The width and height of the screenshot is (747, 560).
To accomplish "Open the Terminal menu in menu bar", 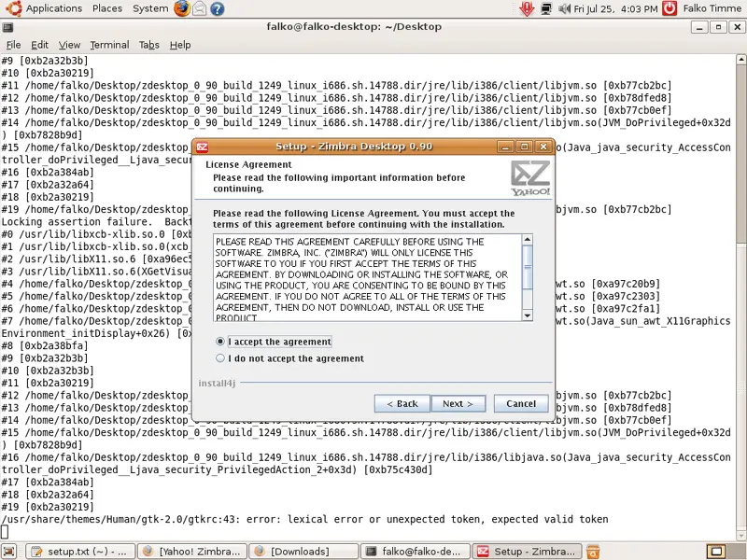I will 109,45.
